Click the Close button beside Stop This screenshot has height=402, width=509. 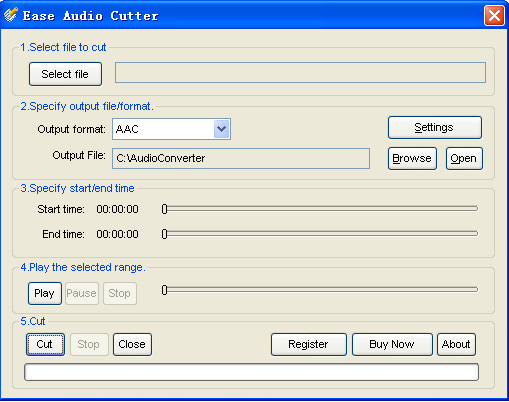[x=132, y=344]
